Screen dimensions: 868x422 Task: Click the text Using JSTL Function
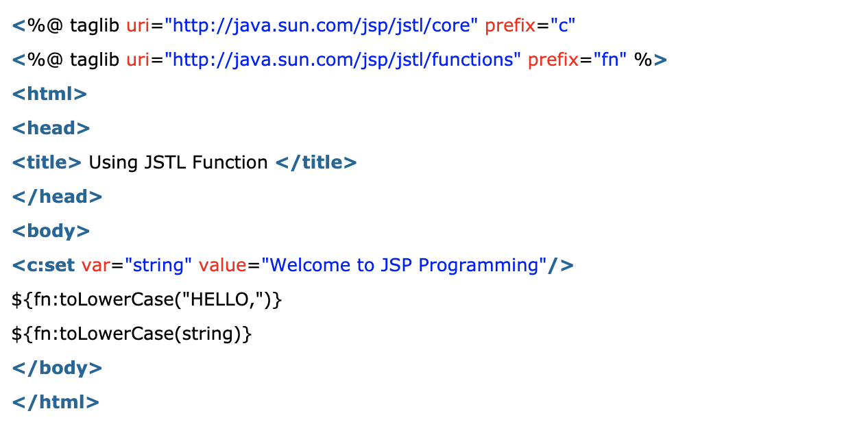pyautogui.click(x=178, y=162)
